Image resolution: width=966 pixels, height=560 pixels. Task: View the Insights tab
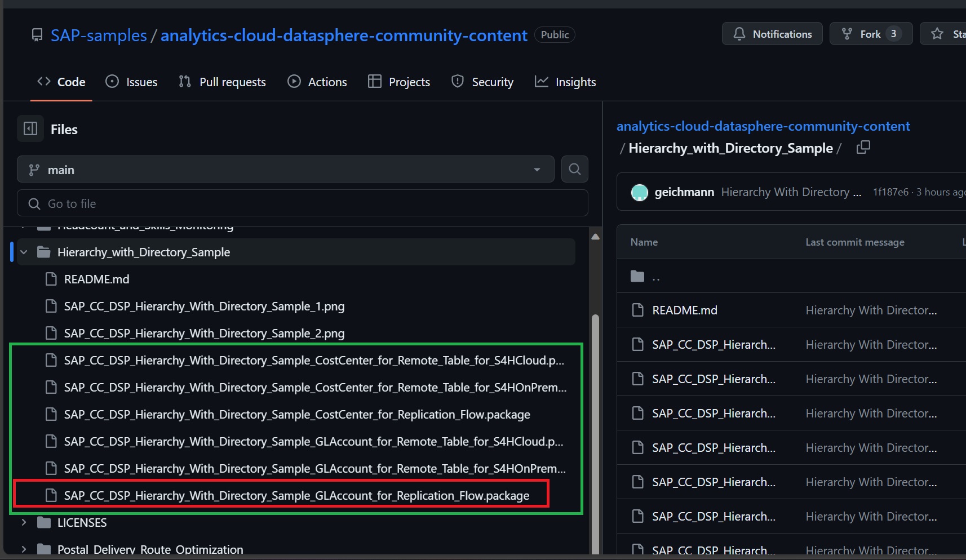click(565, 82)
